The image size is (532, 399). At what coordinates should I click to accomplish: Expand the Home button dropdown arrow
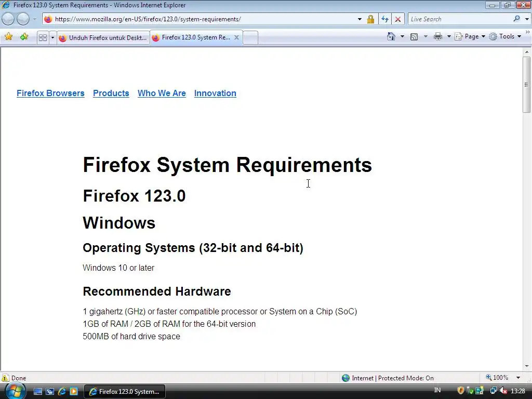403,36
